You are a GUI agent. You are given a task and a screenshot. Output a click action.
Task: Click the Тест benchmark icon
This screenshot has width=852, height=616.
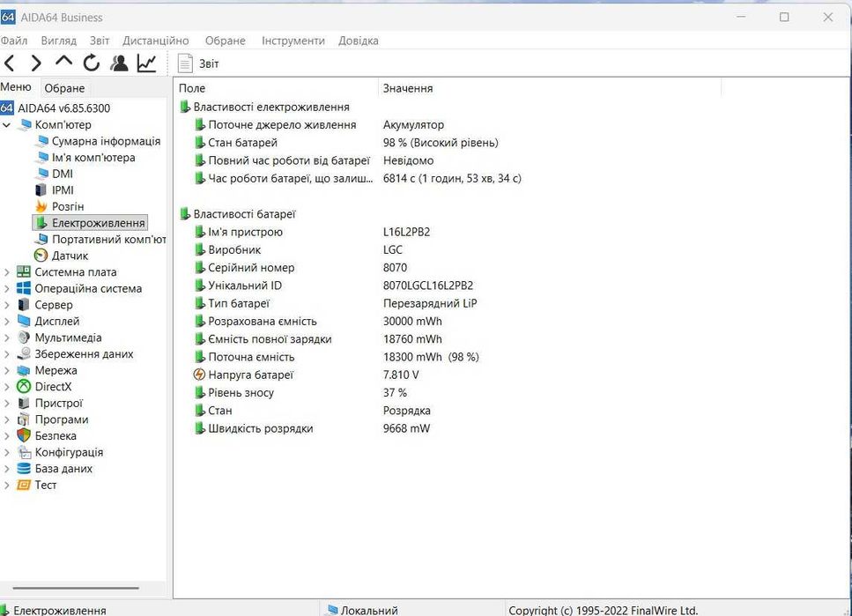tap(24, 485)
